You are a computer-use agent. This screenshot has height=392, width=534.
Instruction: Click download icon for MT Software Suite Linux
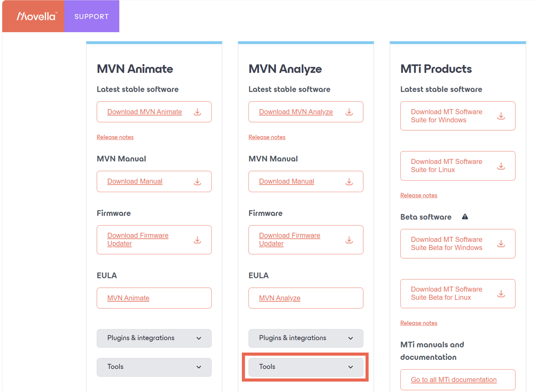tap(501, 166)
